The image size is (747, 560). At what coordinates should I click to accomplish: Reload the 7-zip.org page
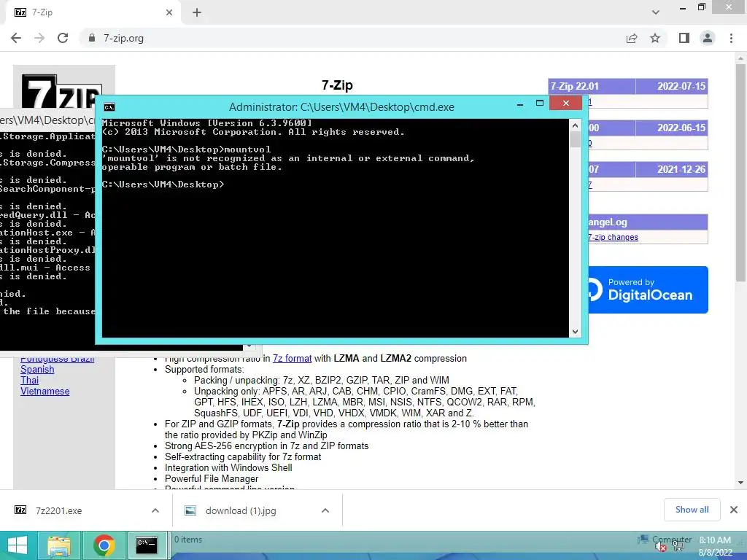click(63, 38)
